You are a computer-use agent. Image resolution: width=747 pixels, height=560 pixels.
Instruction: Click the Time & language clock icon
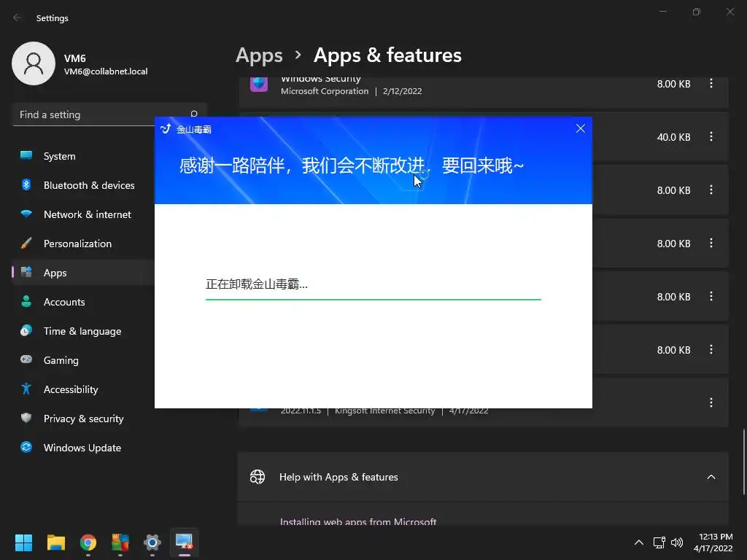26,330
